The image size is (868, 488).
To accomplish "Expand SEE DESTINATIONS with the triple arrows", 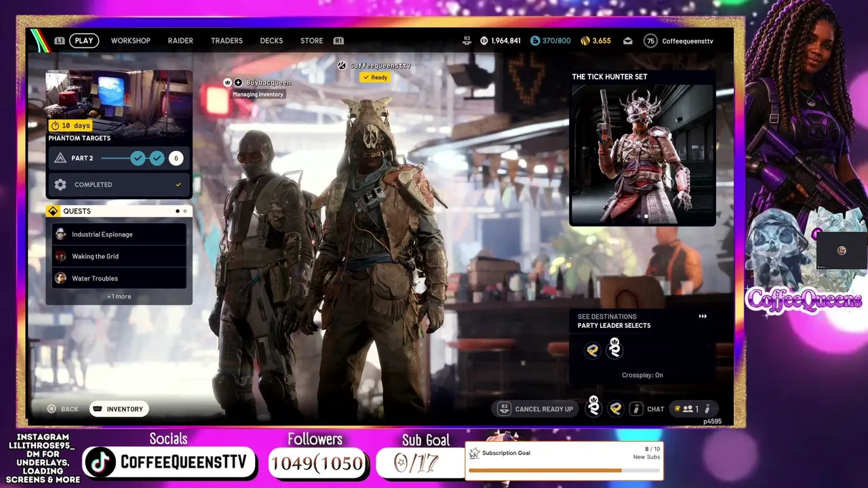I will pyautogui.click(x=703, y=317).
